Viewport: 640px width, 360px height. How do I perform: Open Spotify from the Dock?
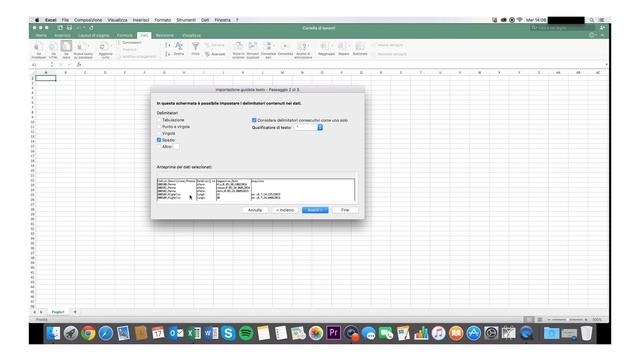coord(246,333)
